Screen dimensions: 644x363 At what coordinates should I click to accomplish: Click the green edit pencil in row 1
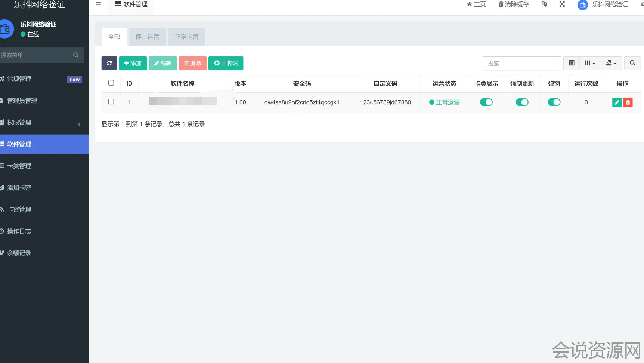pyautogui.click(x=617, y=102)
